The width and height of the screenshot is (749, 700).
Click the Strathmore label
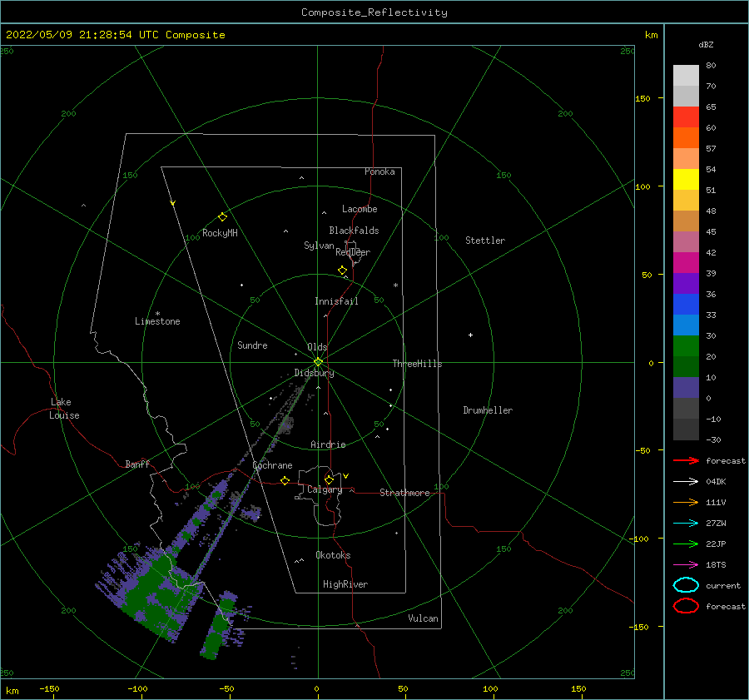(x=404, y=493)
